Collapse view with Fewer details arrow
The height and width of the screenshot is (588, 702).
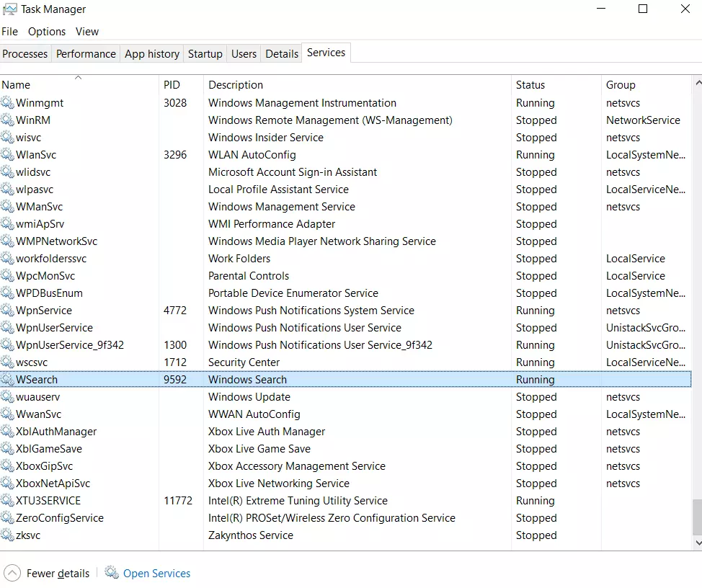(12, 574)
